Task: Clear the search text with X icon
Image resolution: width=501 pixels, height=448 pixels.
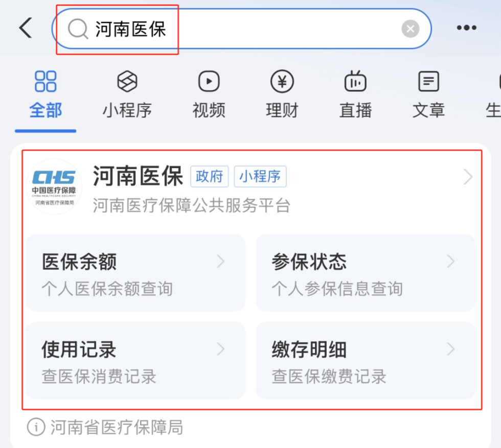Action: 410,29
